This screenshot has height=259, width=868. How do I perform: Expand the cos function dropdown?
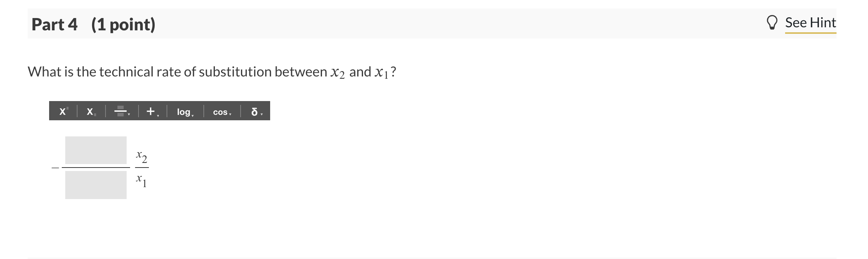(231, 114)
